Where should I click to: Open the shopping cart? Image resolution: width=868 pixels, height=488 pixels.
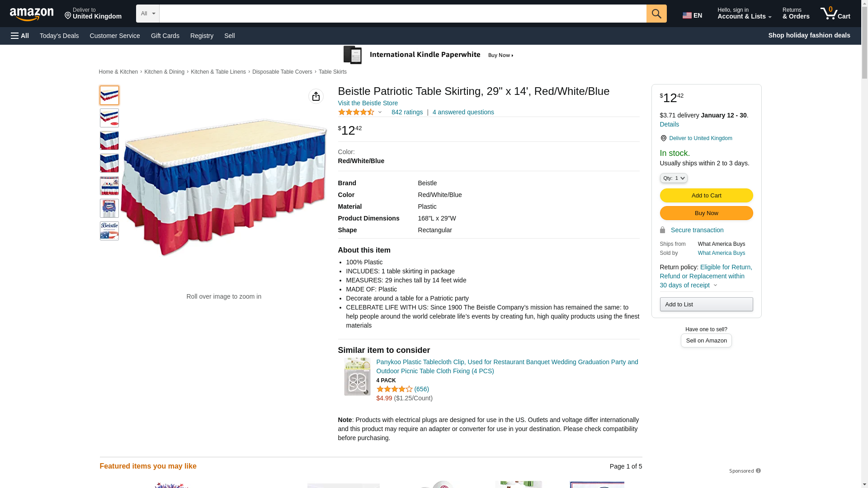tap(835, 14)
